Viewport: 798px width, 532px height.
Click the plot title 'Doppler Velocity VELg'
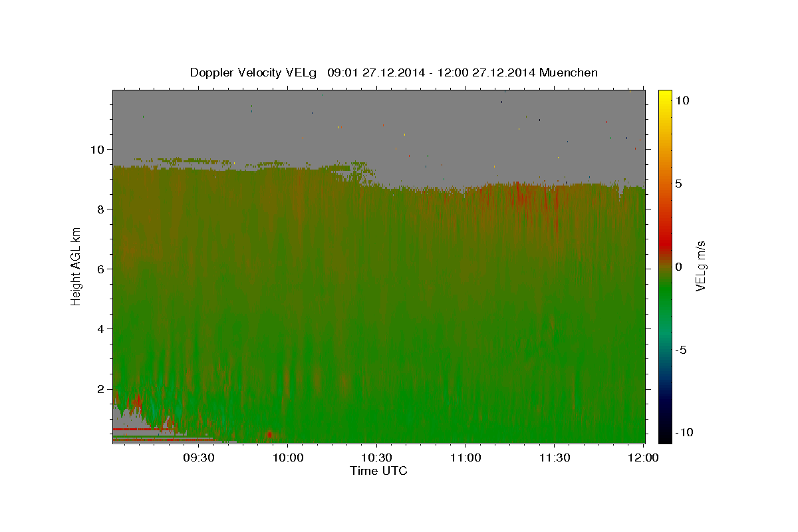coord(253,72)
